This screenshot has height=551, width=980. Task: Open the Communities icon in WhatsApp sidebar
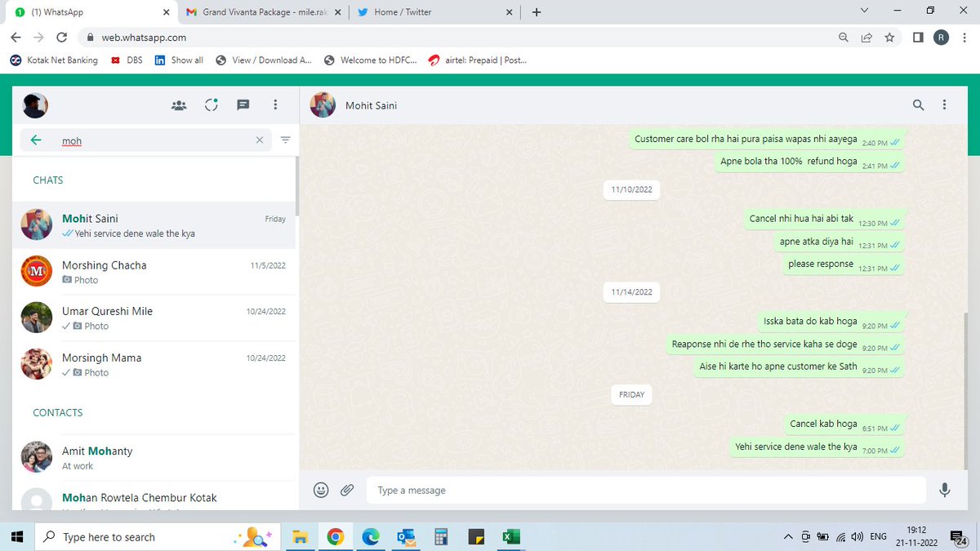pyautogui.click(x=179, y=105)
